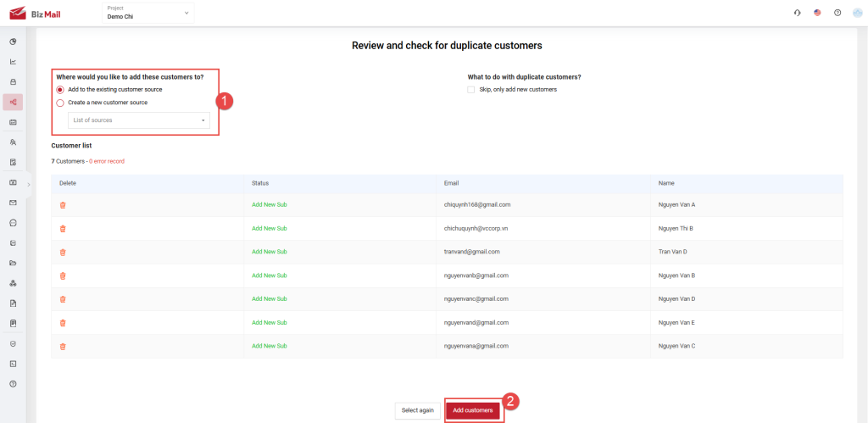The height and width of the screenshot is (423, 868).
Task: Click the 'Email' column header
Action: [x=452, y=183]
